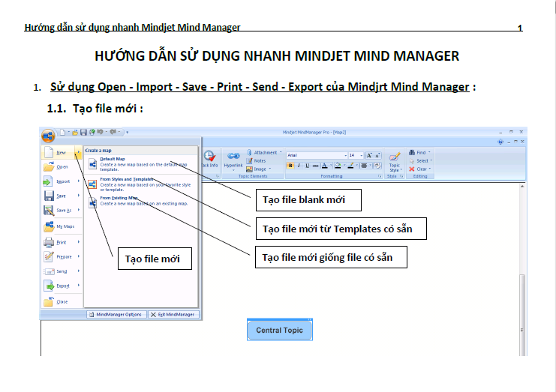The height and width of the screenshot is (392, 556).
Task: Click Undo arrow in quick access toolbar
Action: point(100,132)
